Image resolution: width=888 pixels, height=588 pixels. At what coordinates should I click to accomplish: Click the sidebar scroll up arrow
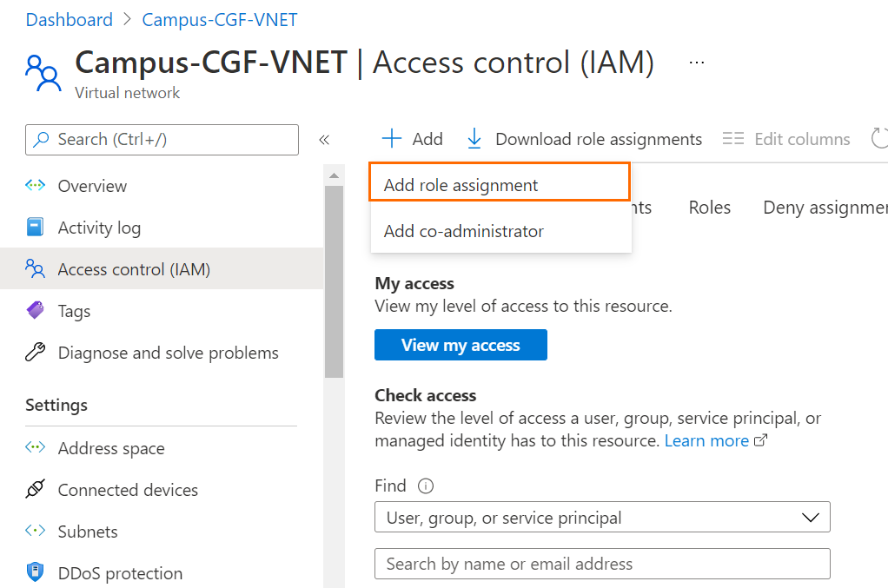(x=335, y=175)
